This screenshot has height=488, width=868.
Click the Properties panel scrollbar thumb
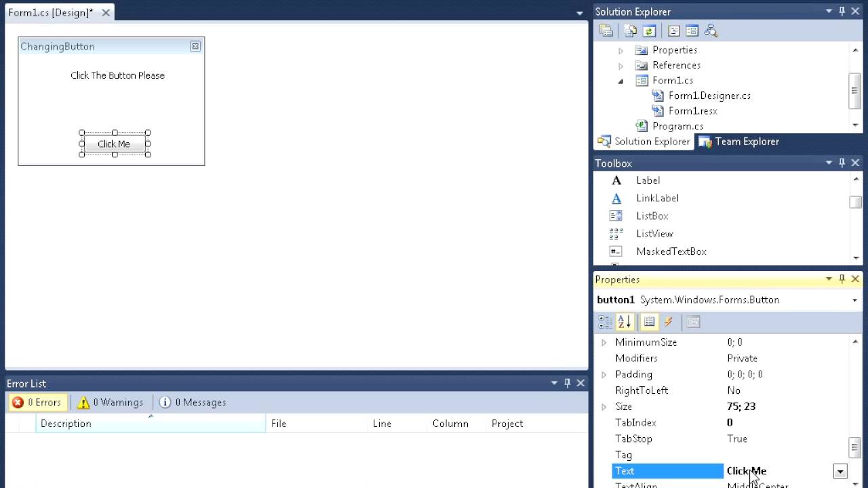(854, 447)
